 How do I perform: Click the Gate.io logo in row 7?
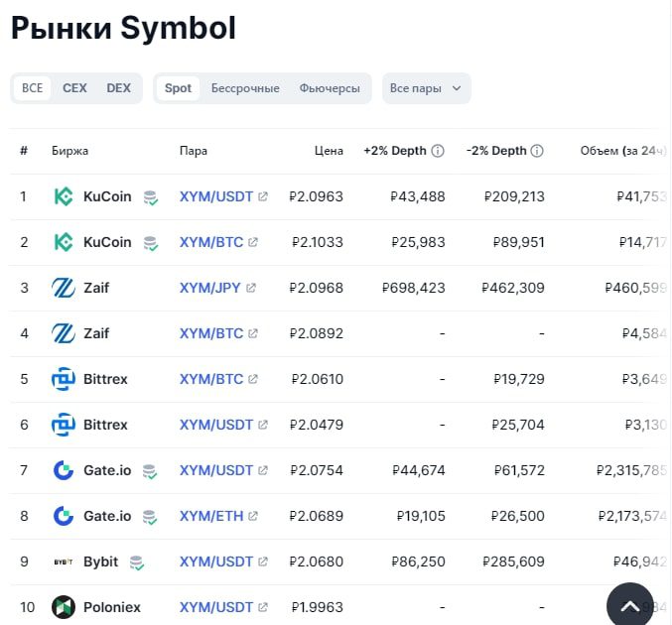[64, 470]
